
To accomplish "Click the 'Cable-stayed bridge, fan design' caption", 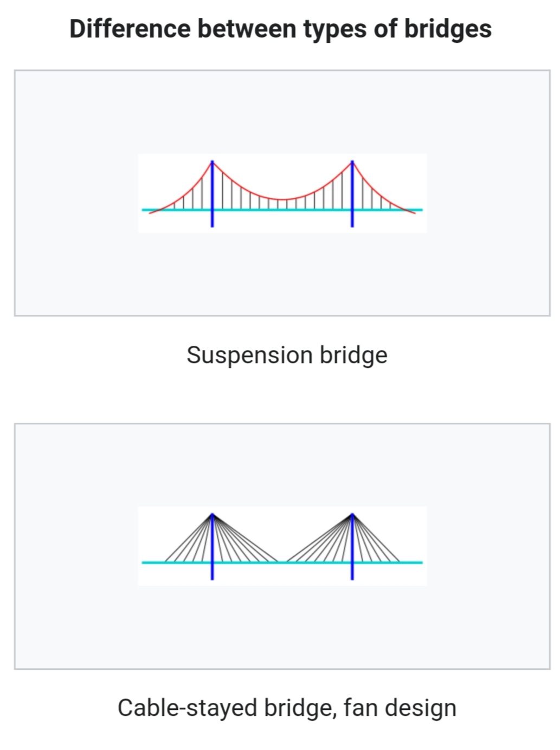I will coord(287,708).
